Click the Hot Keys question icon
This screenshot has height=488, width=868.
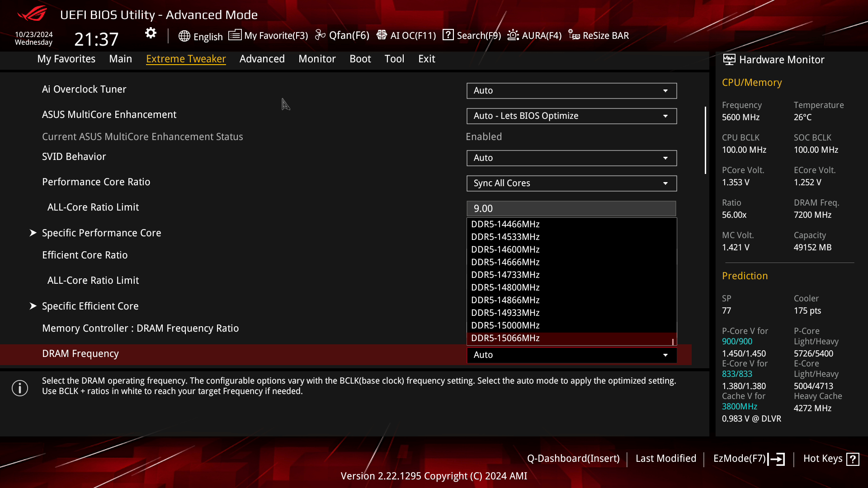(x=853, y=459)
